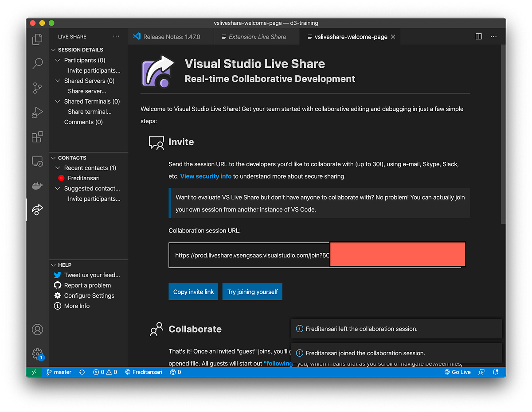Collapse the Participants section
This screenshot has width=532, height=412.
point(58,60)
